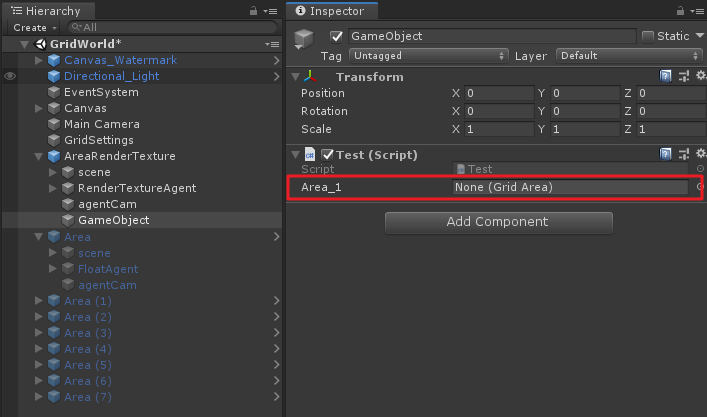Open prefab view for Area arrow

point(276,237)
